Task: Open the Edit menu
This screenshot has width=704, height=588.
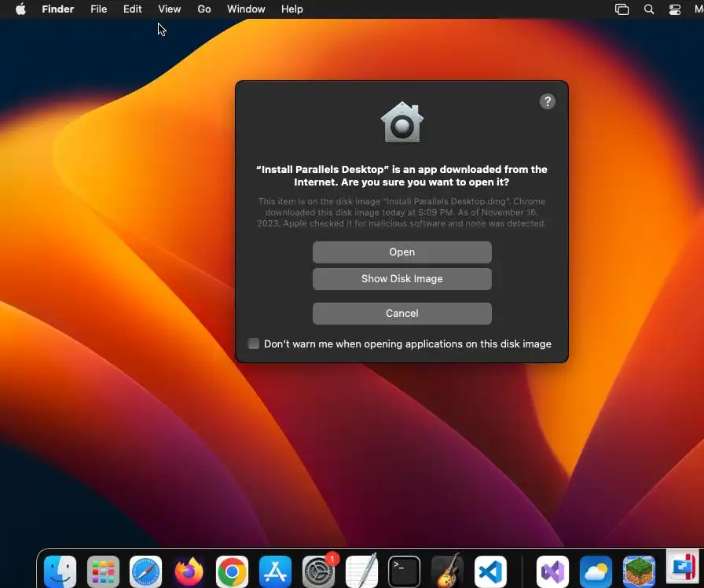Action: coord(133,9)
